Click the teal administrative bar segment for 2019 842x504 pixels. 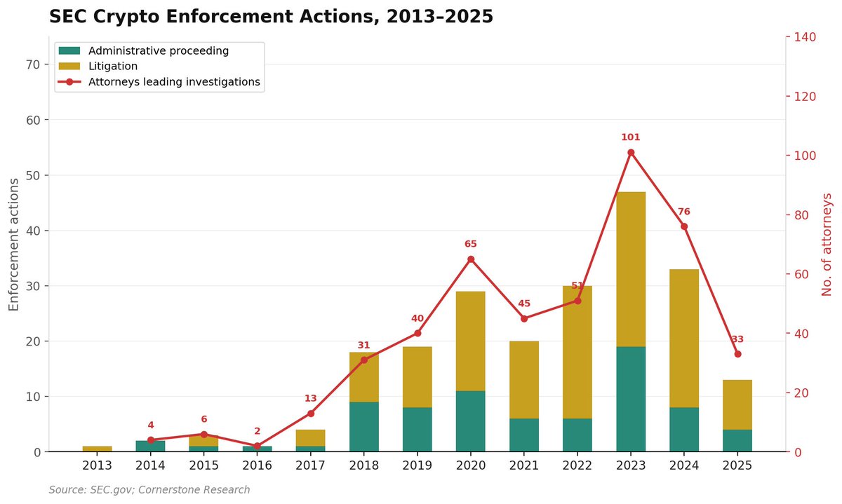[x=417, y=430]
